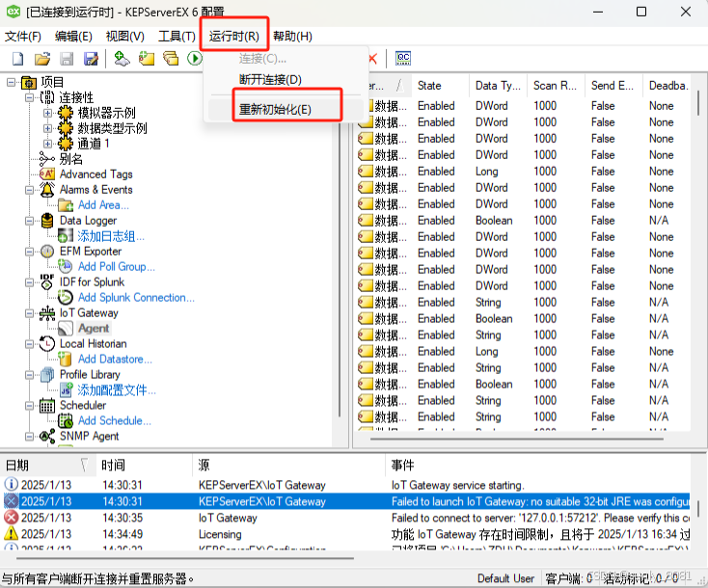708x588 pixels.
Task: Select the 'Failed to connect to server' event
Action: pos(347,518)
